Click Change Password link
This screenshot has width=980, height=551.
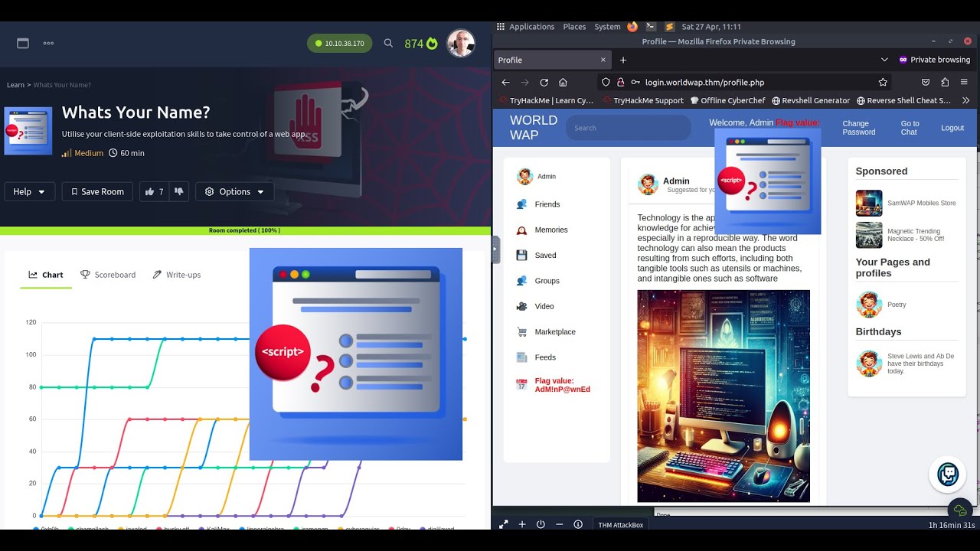tap(859, 128)
